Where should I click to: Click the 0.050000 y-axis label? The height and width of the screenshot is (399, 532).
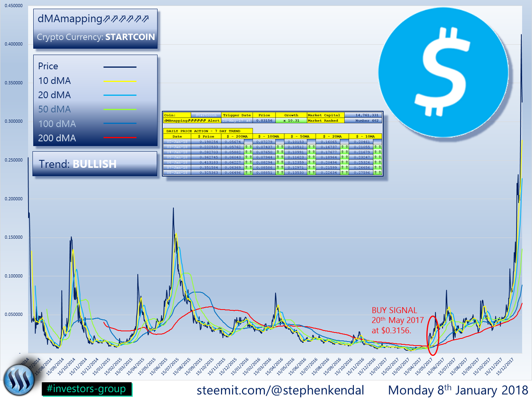click(x=13, y=314)
